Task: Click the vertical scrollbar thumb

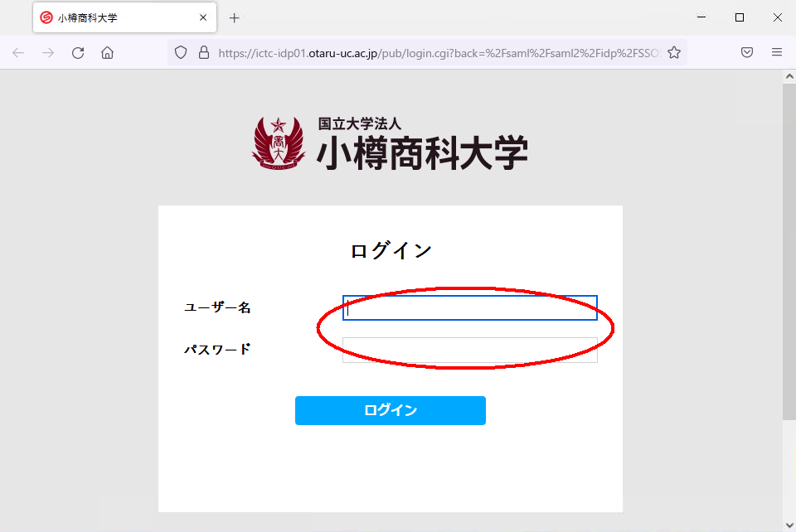Action: click(x=789, y=252)
